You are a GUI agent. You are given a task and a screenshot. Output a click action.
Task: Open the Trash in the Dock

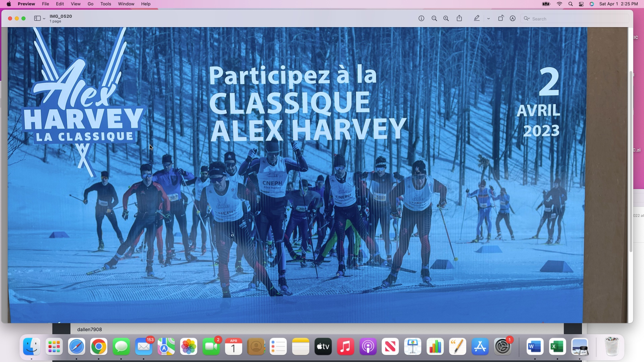[x=612, y=347]
